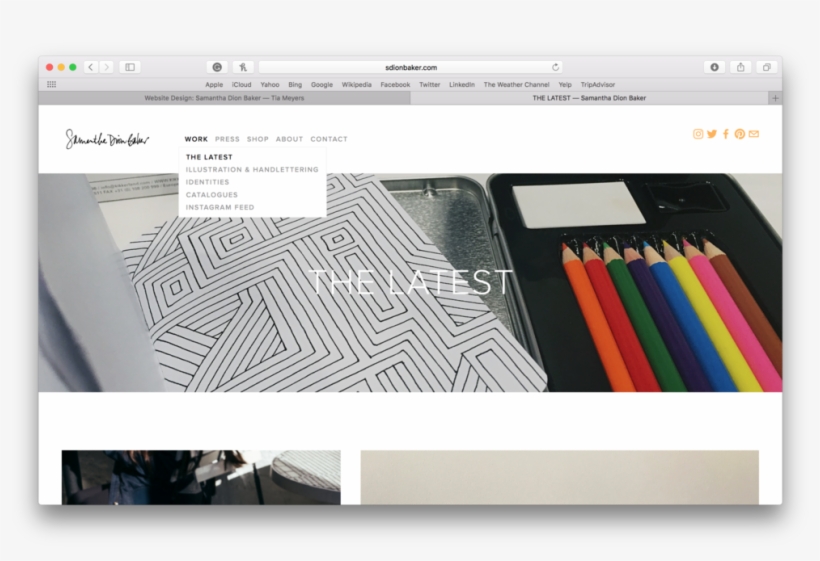Show all tabs overview
Image resolution: width=820 pixels, height=561 pixels.
pyautogui.click(x=767, y=67)
